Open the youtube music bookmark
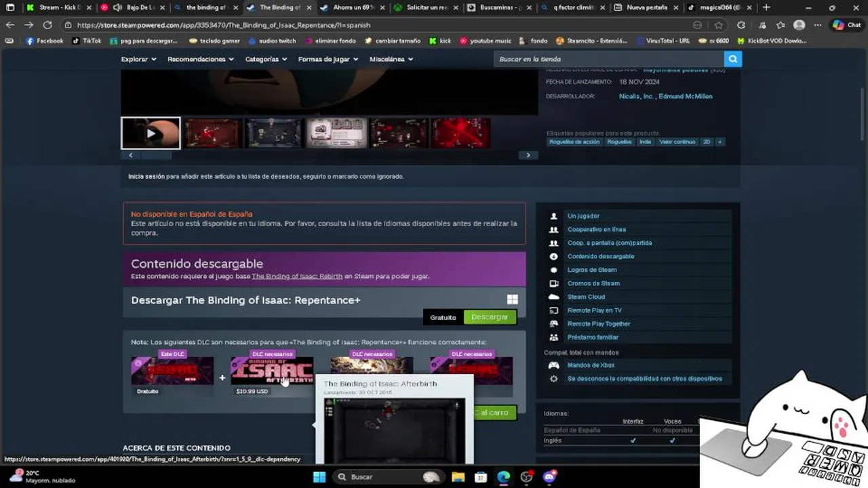This screenshot has width=868, height=488. 486,41
